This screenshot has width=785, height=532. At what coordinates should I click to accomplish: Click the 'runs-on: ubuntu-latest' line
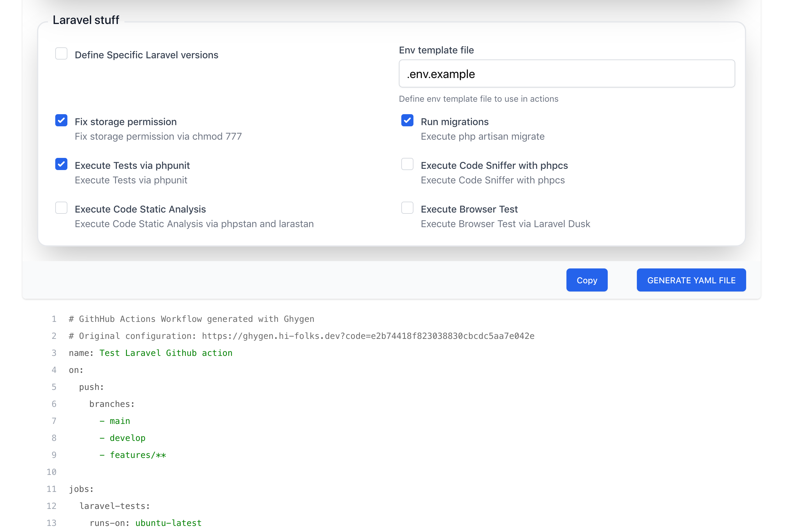point(146,523)
